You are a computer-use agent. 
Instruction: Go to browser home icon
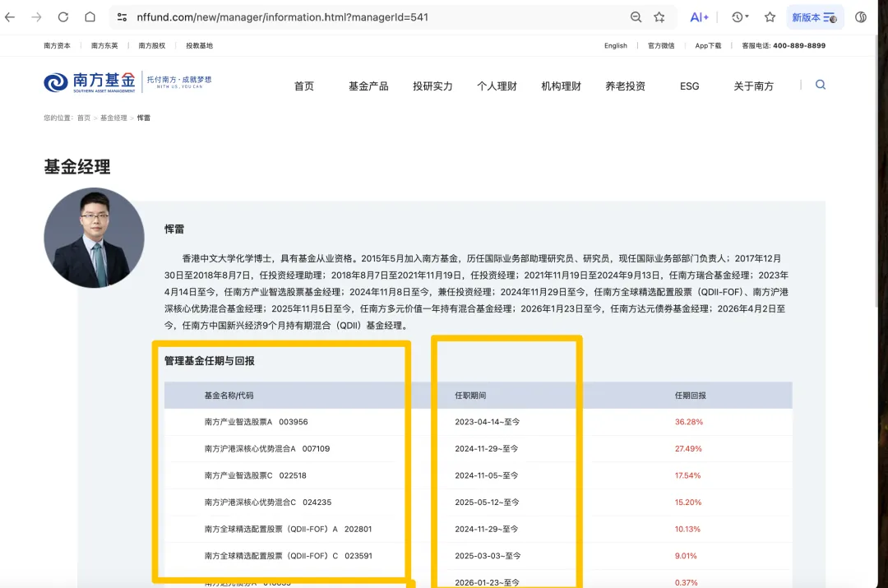90,17
